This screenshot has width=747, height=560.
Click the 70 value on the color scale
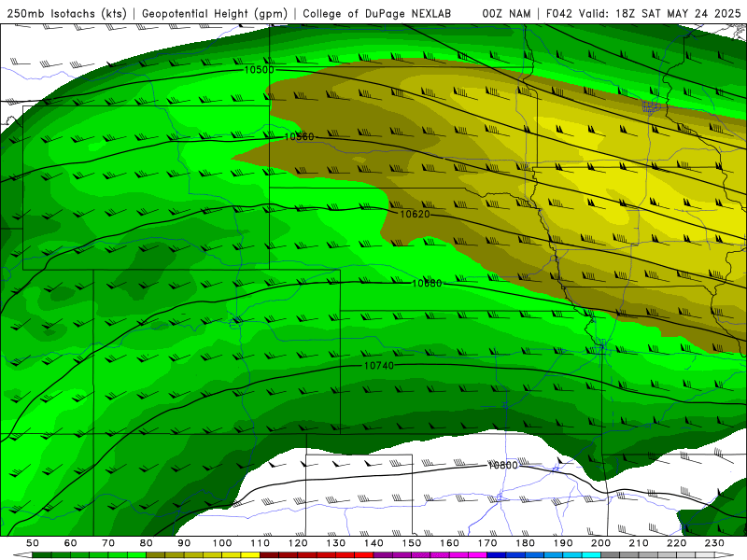click(108, 543)
